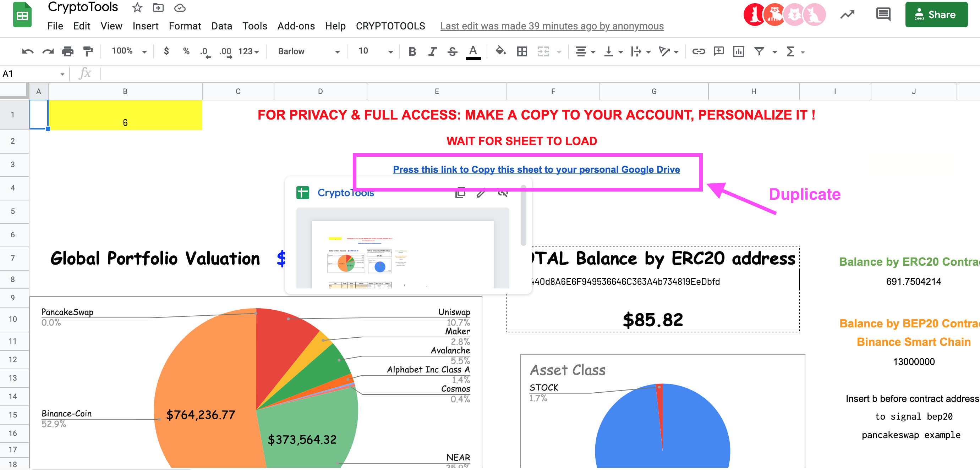Click the Insert comment icon
The width and height of the screenshot is (980, 470).
(x=719, y=51)
